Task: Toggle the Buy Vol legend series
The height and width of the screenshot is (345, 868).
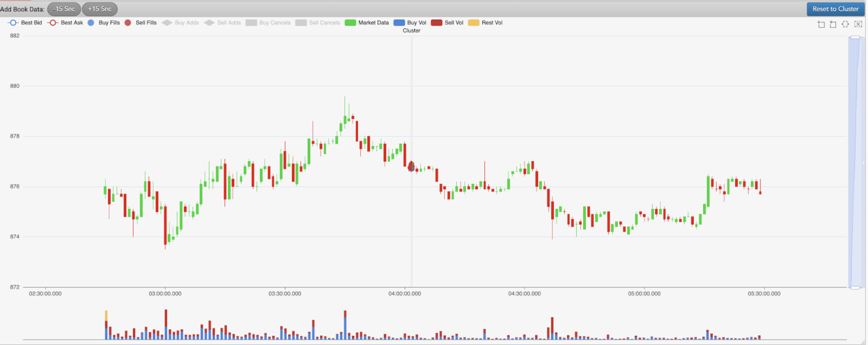Action: [410, 23]
